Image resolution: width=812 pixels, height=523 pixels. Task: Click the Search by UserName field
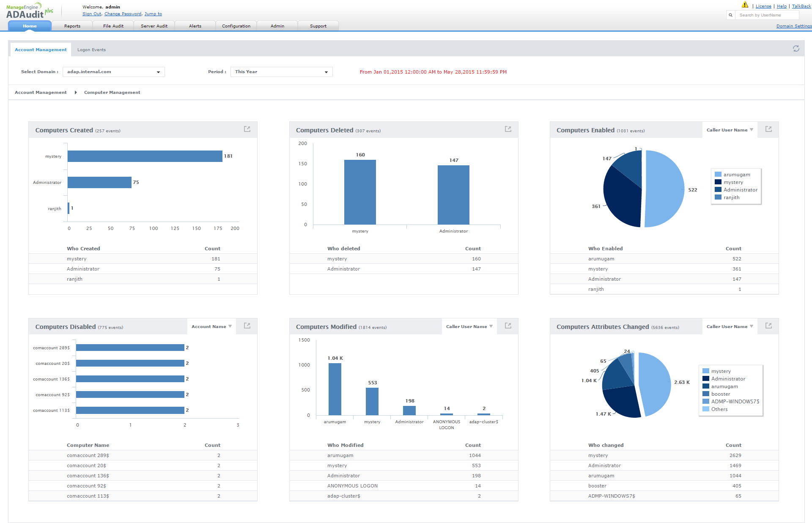click(767, 15)
